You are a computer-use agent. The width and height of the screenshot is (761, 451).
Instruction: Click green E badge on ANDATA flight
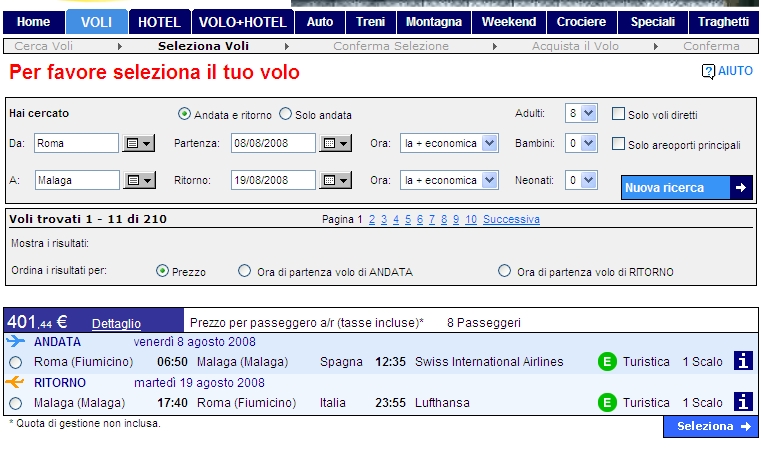[606, 362]
